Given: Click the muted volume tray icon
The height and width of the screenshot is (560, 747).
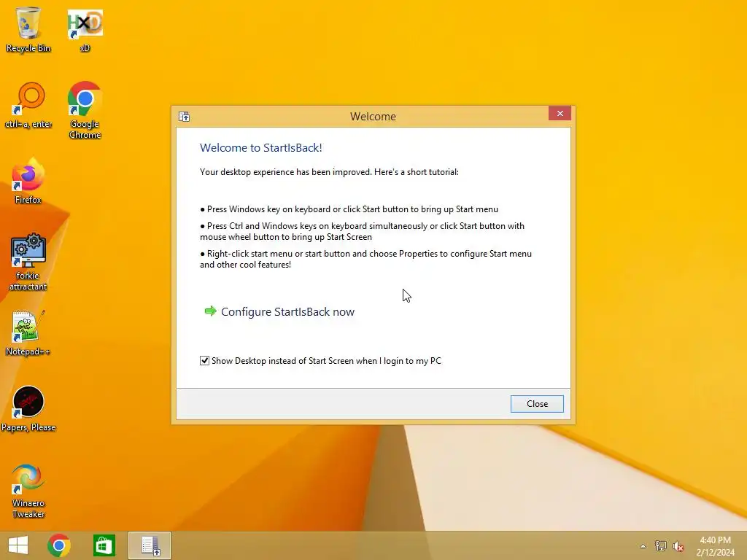Looking at the screenshot, I should (678, 546).
